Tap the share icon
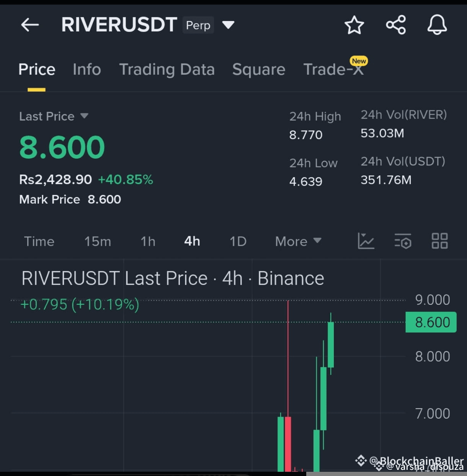467x476 pixels. pos(396,25)
